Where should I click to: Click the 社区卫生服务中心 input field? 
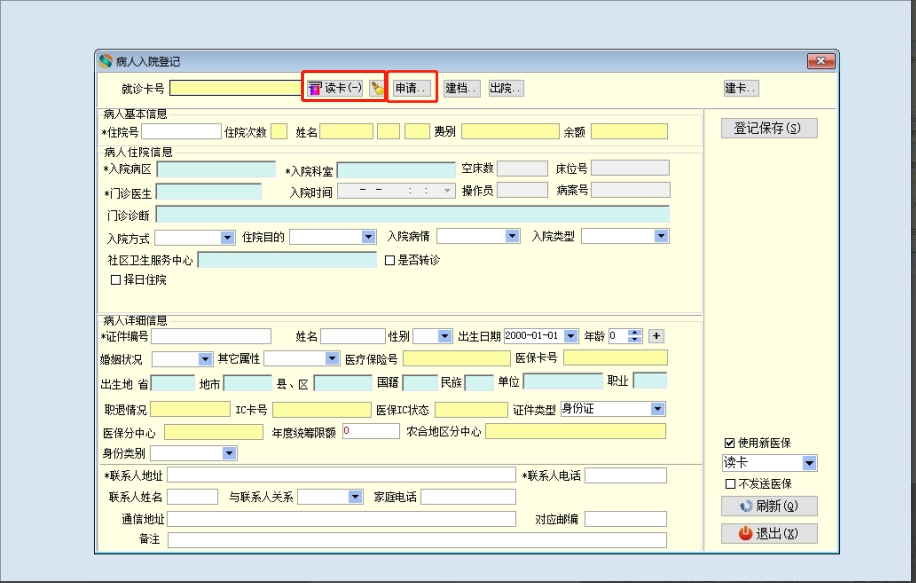(x=287, y=260)
